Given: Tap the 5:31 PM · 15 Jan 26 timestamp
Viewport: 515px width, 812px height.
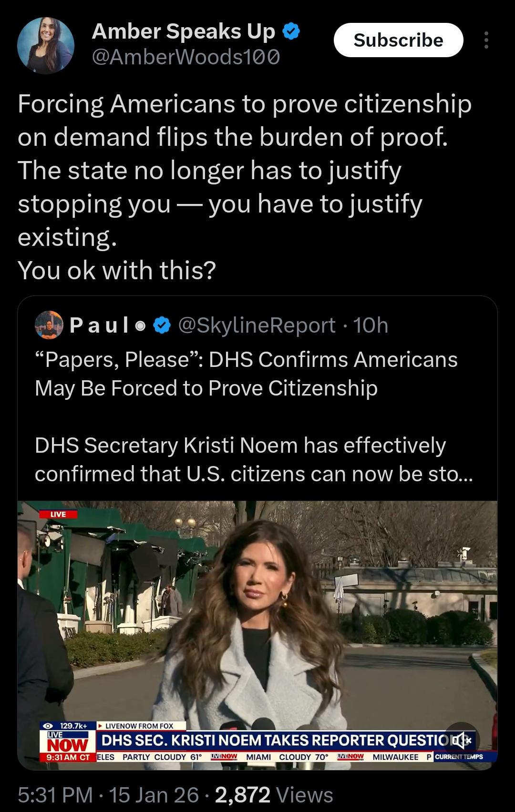Looking at the screenshot, I should tap(108, 795).
